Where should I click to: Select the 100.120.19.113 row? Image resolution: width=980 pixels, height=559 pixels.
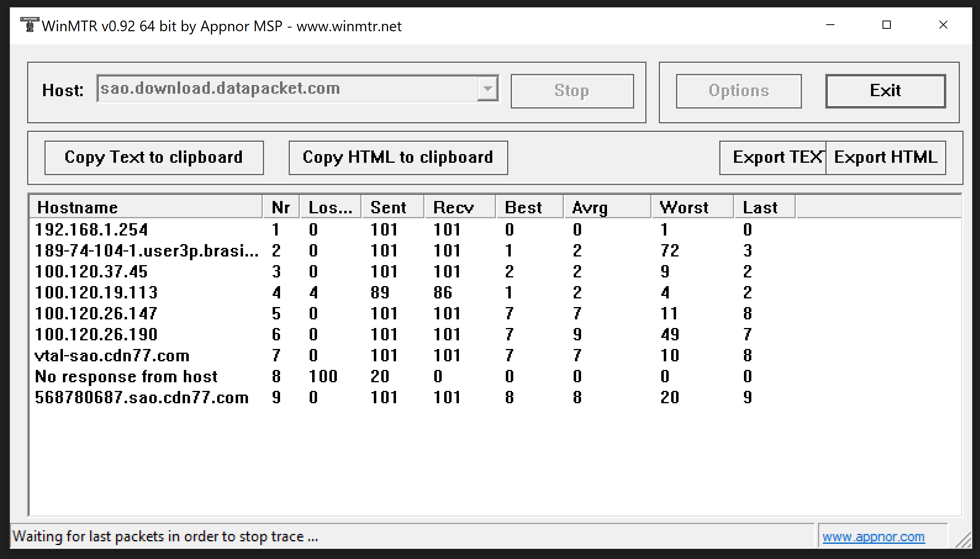[x=413, y=292]
